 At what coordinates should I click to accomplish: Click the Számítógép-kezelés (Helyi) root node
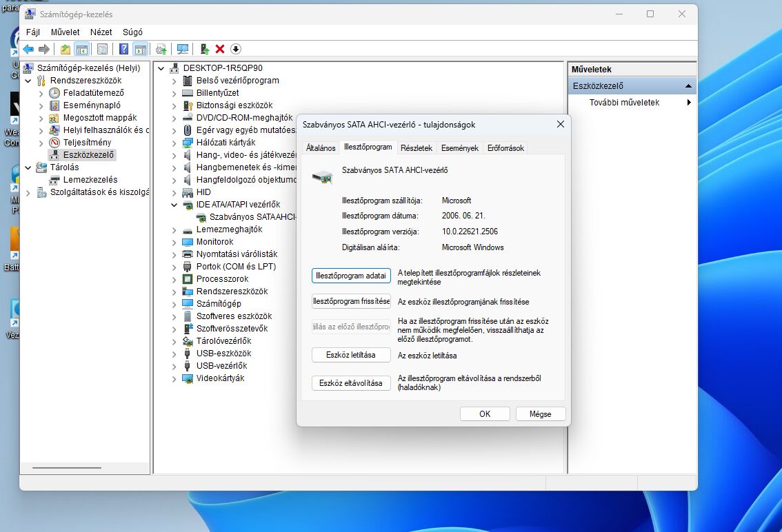click(89, 68)
